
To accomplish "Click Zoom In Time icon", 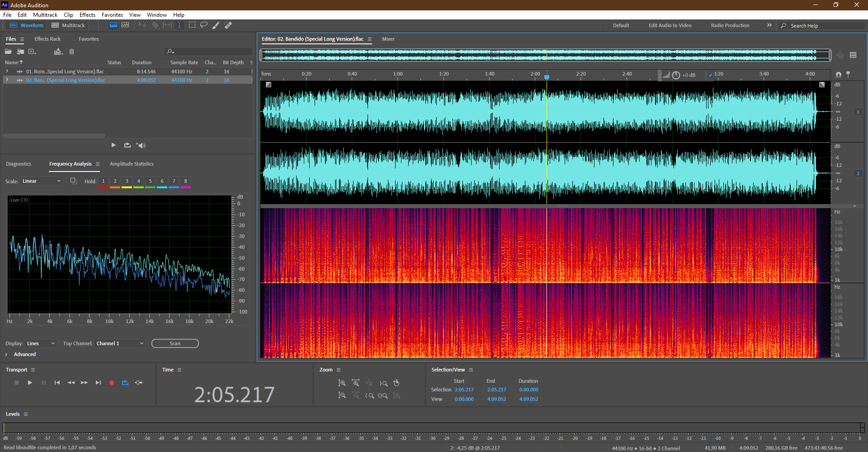I will [356, 383].
